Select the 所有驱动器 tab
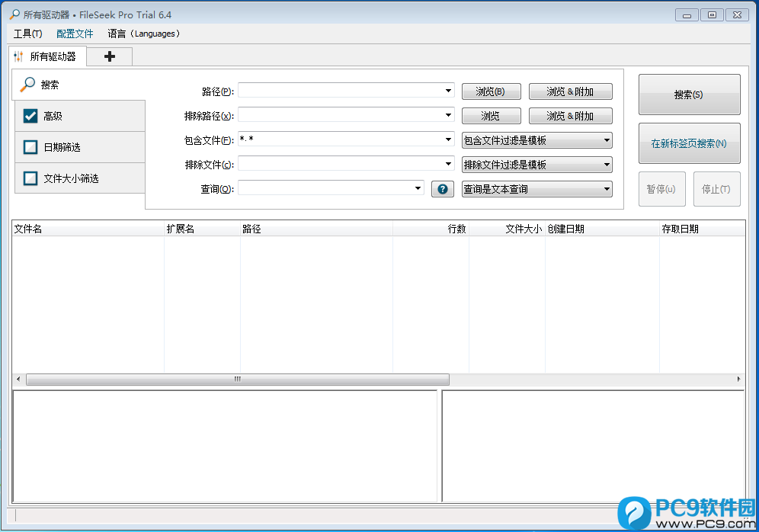The width and height of the screenshot is (759, 532). pos(47,56)
